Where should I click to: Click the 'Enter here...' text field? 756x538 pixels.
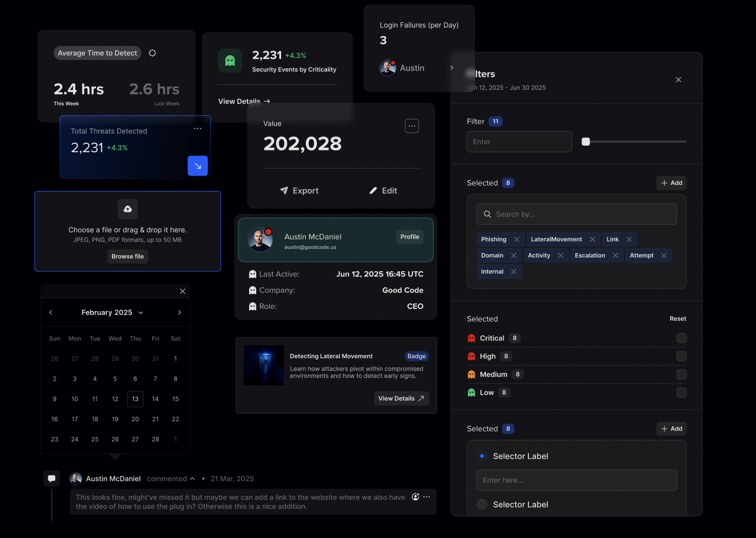pos(576,480)
